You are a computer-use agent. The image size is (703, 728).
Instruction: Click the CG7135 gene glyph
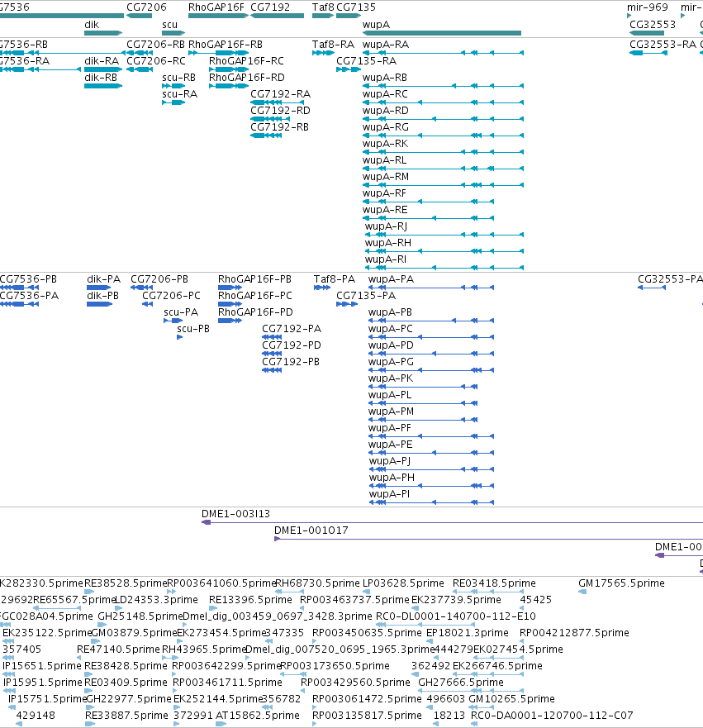349,16
